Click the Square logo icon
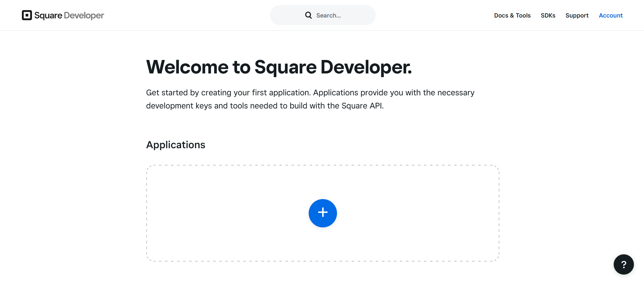 click(x=27, y=15)
